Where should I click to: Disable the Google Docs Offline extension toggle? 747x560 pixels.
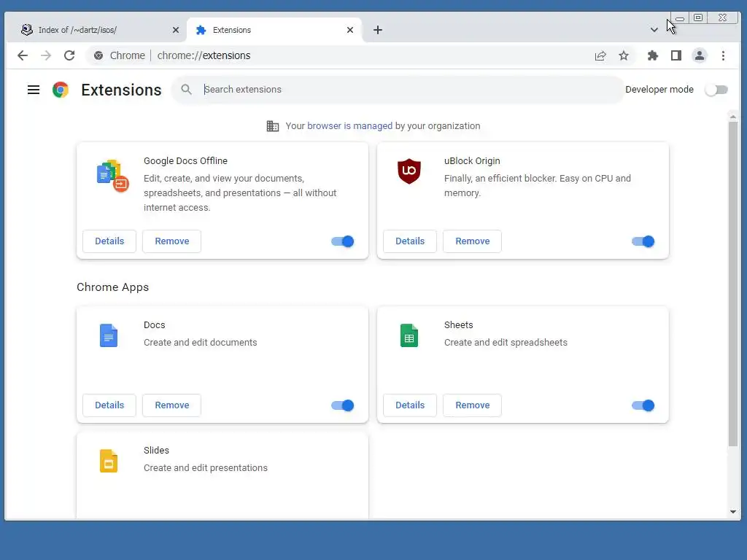pos(343,241)
